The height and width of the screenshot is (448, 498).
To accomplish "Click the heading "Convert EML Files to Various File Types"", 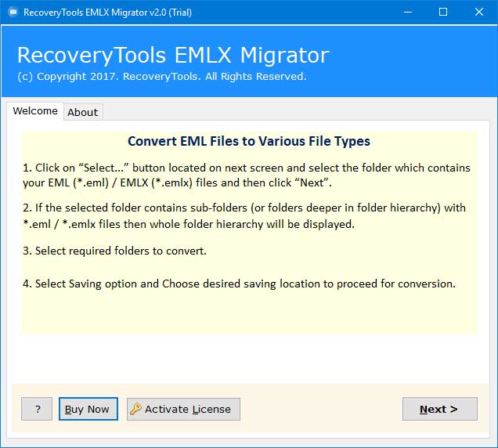I will pos(249,141).
